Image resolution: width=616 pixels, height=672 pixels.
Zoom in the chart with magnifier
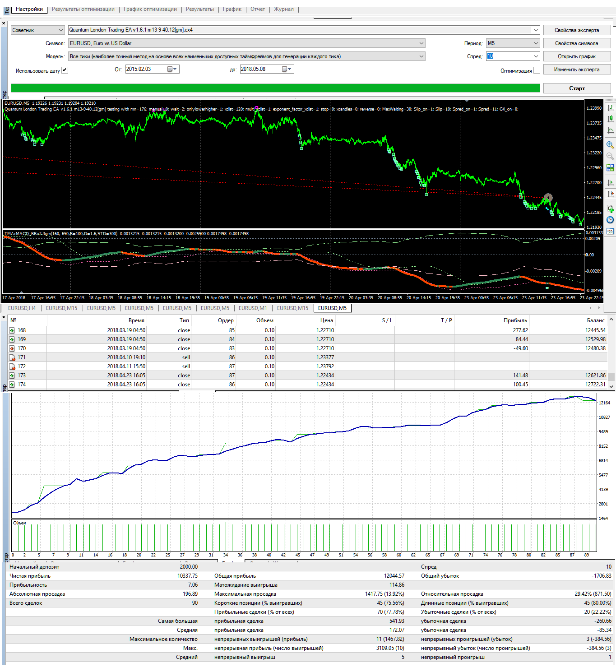point(610,145)
